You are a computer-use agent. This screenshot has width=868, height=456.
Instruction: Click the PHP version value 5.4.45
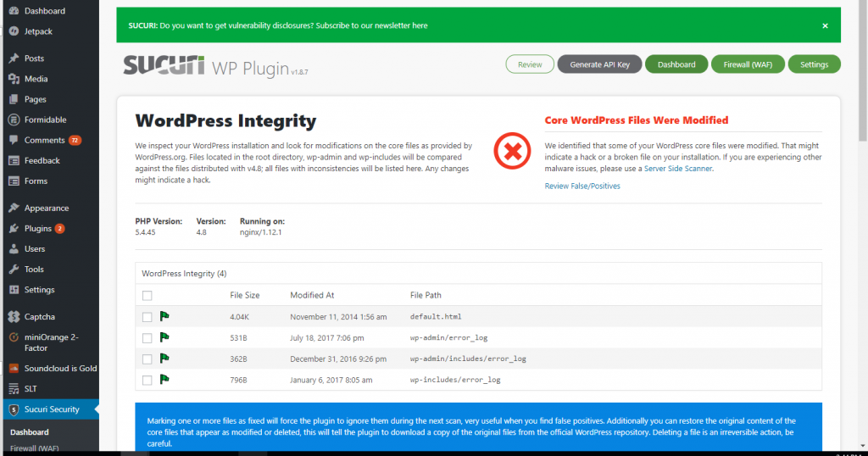[145, 232]
